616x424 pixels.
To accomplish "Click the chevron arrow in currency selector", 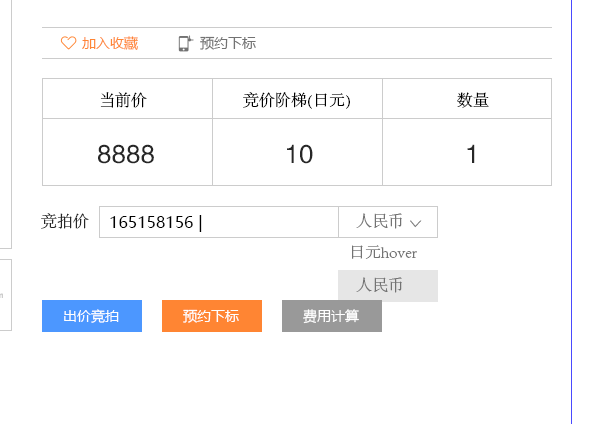I will [416, 223].
